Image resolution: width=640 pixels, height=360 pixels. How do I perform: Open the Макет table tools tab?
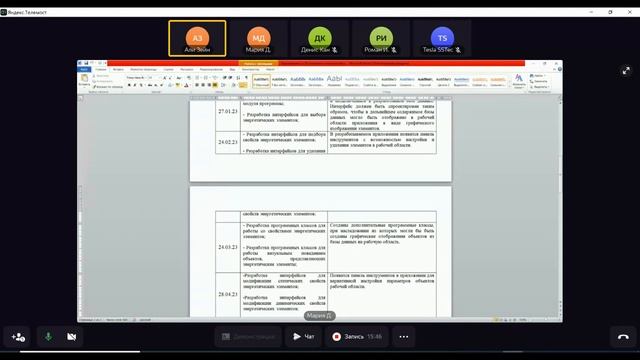tap(270, 69)
